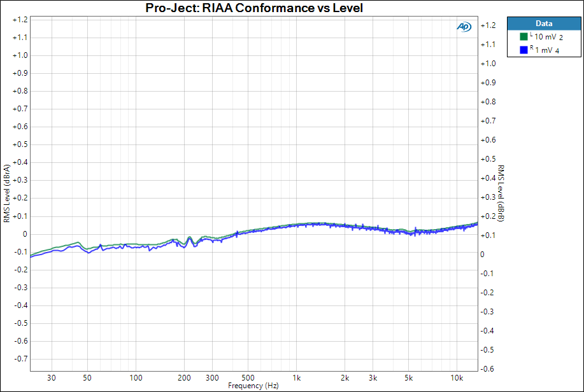Click the '3k' frequency tick label

(373, 378)
